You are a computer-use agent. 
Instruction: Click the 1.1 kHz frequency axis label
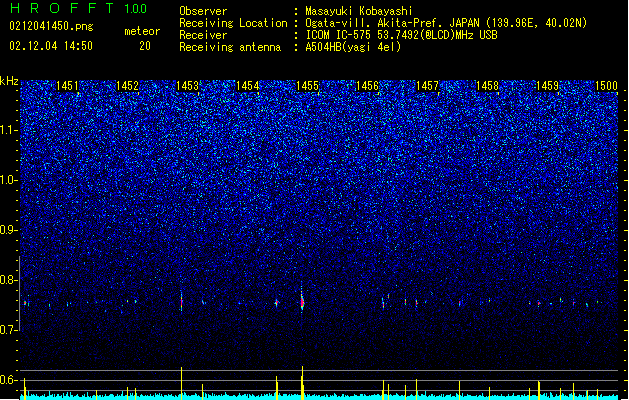tap(9, 130)
